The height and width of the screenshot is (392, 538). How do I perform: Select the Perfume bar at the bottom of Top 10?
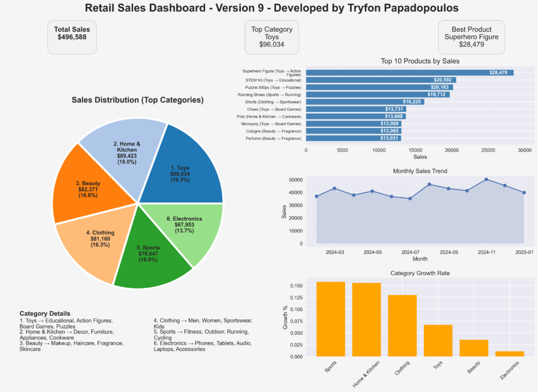(352, 138)
